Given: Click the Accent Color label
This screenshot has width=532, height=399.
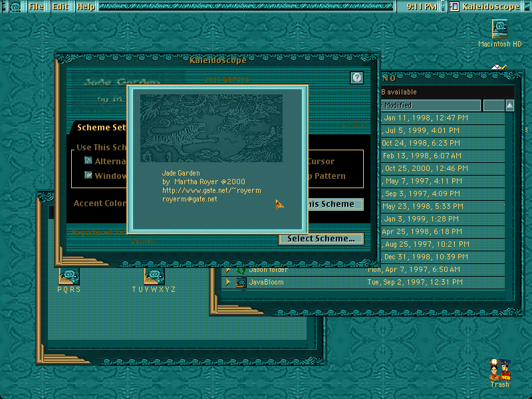Looking at the screenshot, I should click(100, 203).
